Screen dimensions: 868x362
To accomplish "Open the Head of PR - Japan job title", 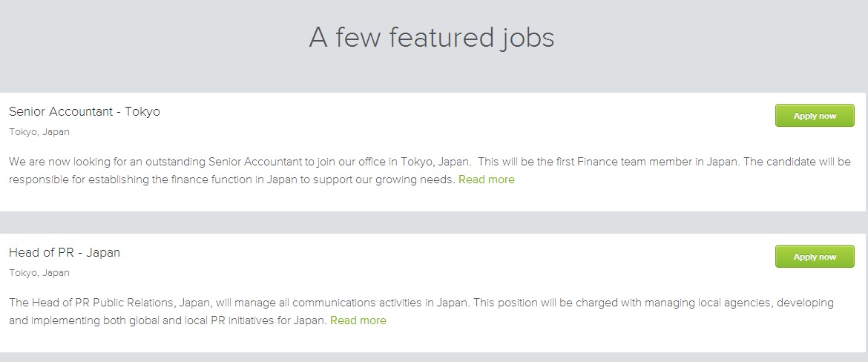I will (65, 253).
